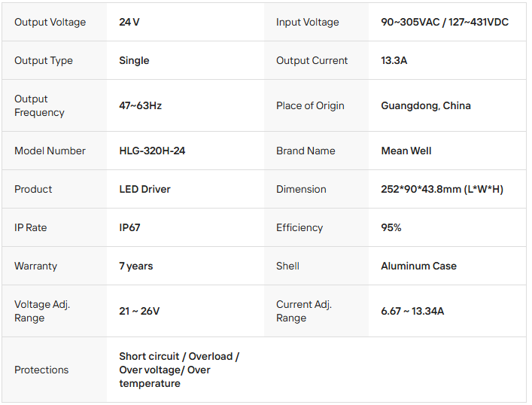Image resolution: width=532 pixels, height=405 pixels.
Task: Select the 13.3A output current value
Action: (x=394, y=60)
